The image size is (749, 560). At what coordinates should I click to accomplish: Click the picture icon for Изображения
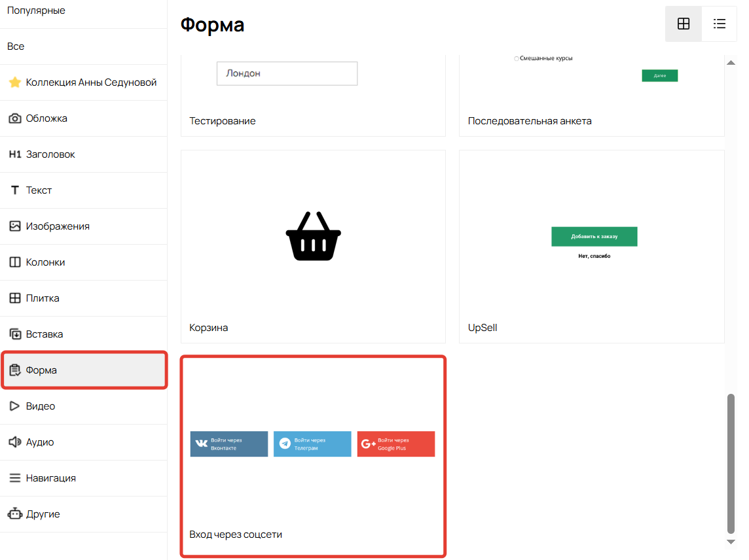tap(14, 226)
